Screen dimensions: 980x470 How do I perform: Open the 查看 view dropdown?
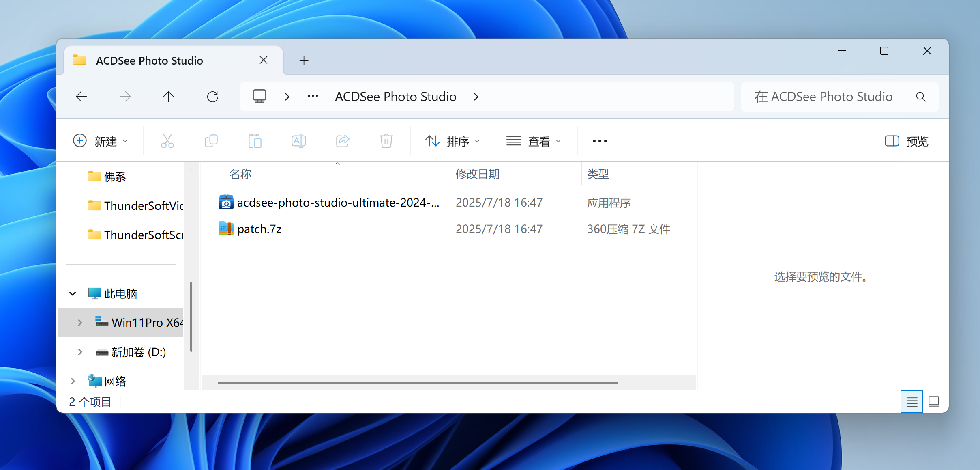point(534,141)
